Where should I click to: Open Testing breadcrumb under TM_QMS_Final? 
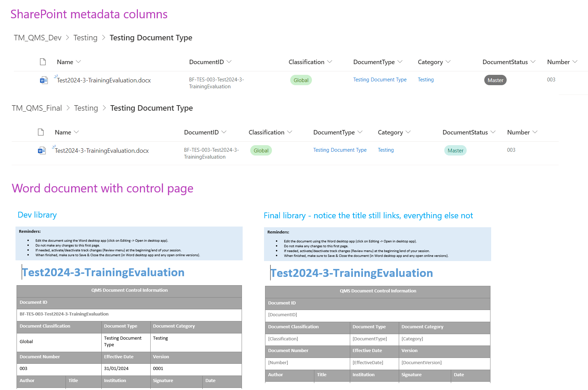tap(86, 108)
